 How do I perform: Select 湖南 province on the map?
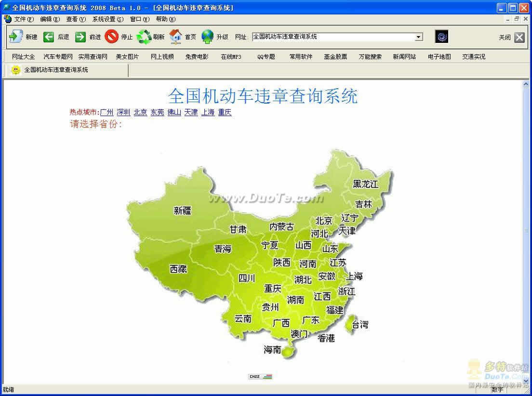295,300
